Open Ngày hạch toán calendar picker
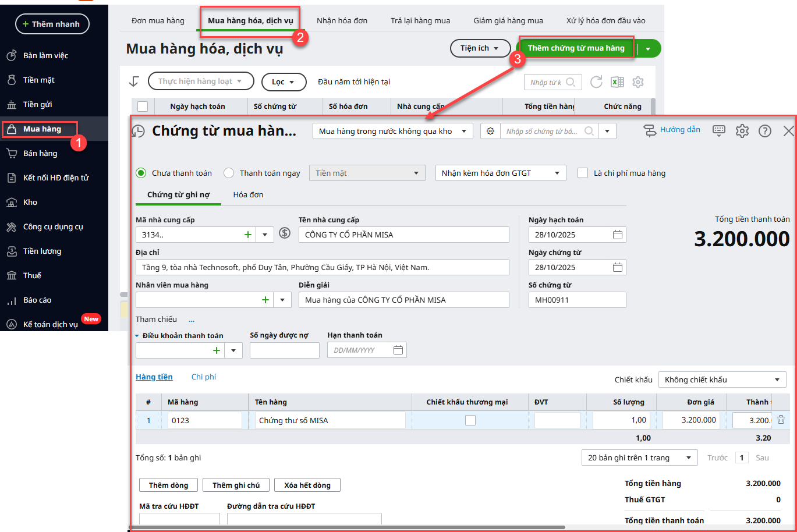 618,235
